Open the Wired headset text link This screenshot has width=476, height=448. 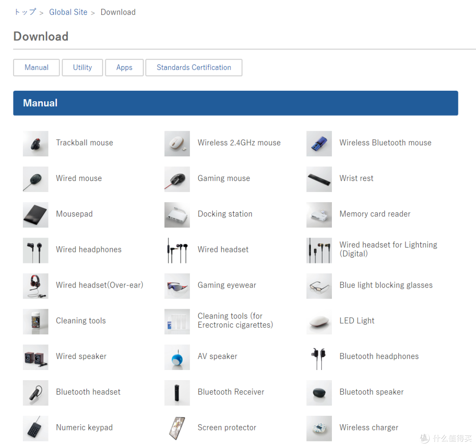[x=223, y=249]
